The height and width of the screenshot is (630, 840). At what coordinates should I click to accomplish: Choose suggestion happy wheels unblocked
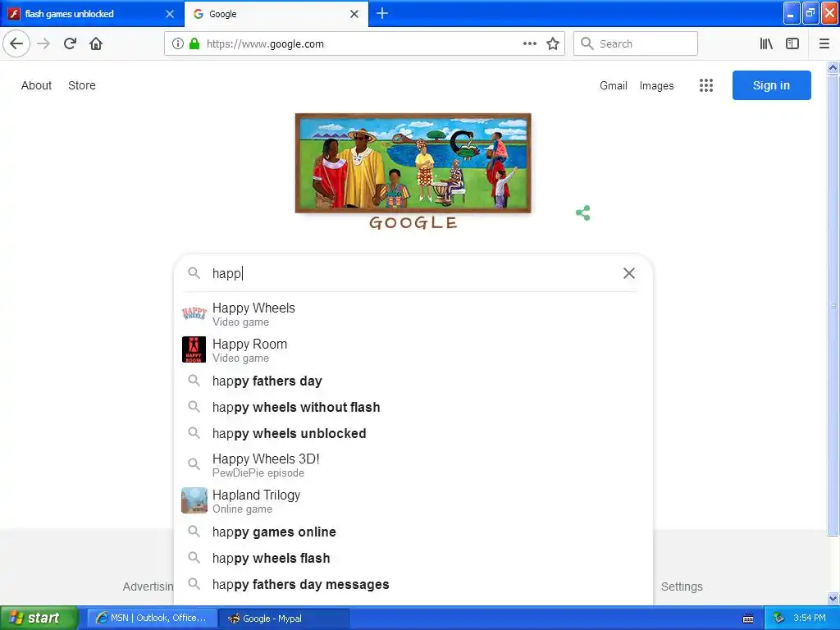pyautogui.click(x=413, y=433)
